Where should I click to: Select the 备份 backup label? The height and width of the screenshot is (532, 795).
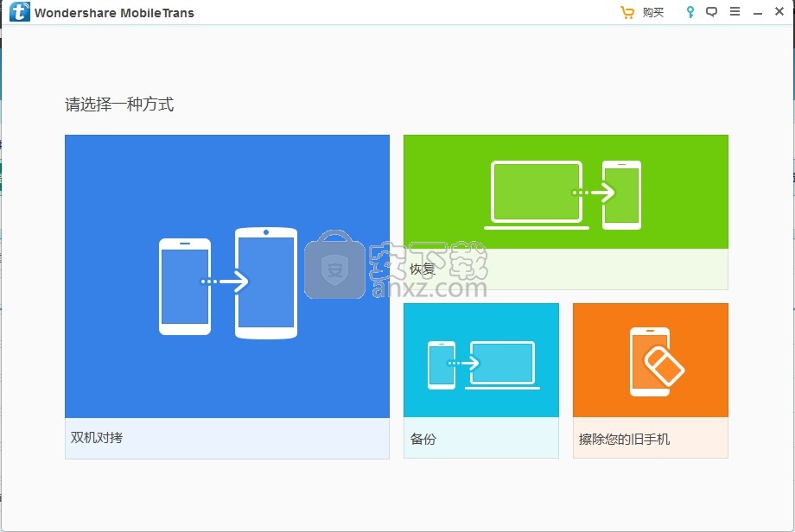click(423, 439)
